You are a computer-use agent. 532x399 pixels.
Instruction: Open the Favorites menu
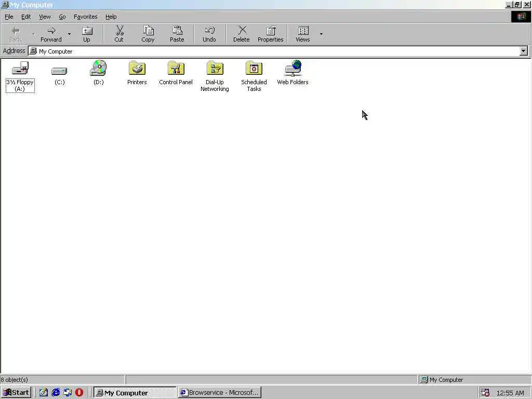pos(86,17)
